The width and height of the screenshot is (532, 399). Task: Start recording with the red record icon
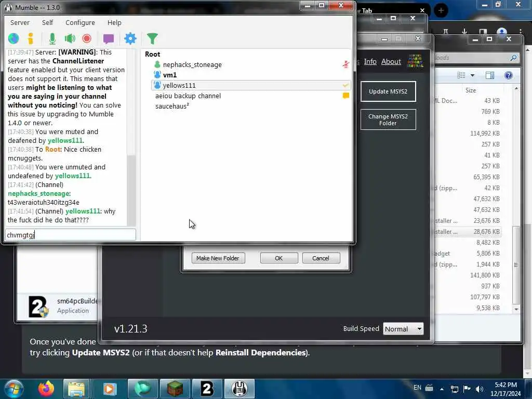[87, 38]
